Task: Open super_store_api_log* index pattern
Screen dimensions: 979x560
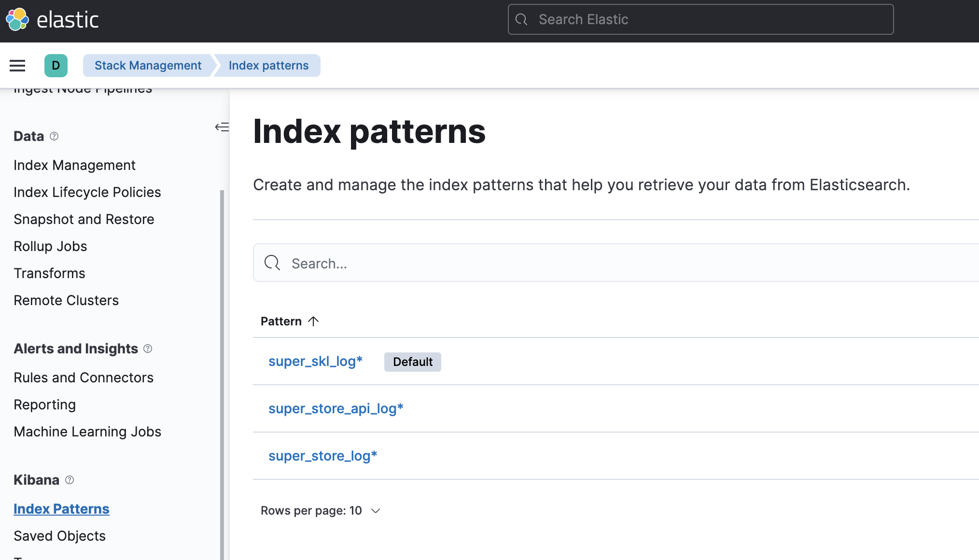Action: tap(336, 408)
